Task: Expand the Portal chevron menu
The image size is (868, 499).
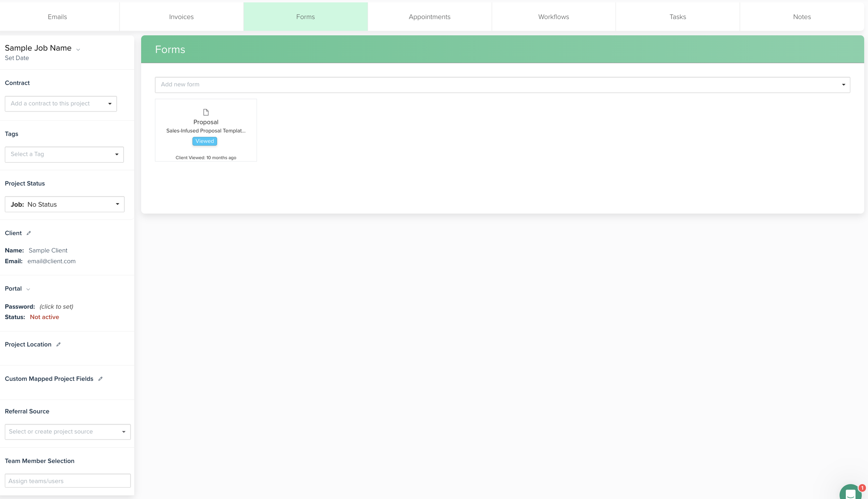Action: coord(28,289)
